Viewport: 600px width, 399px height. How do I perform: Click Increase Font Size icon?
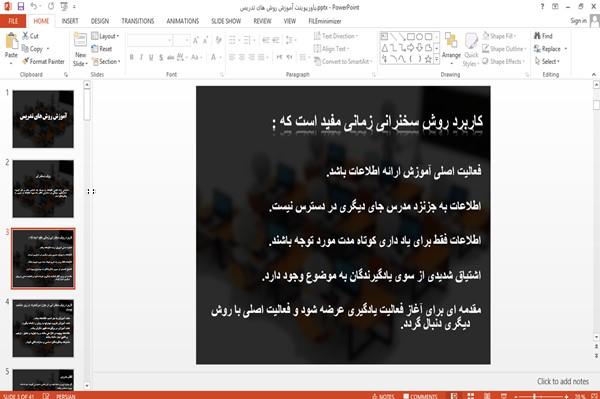click(196, 40)
